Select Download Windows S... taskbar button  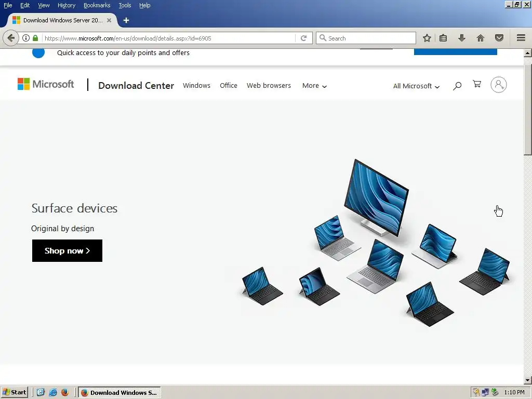[119, 393]
